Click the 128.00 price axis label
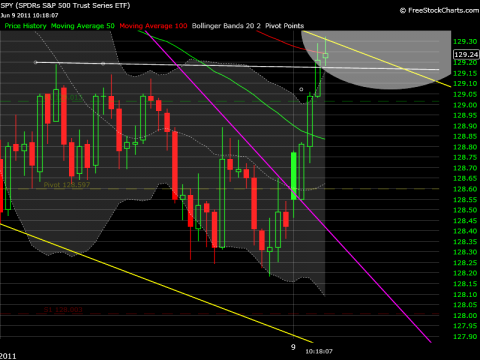The height and width of the screenshot is (360, 480). point(465,316)
